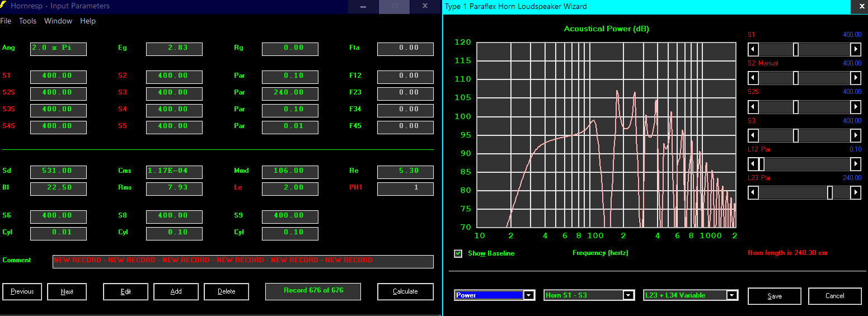Click the L12 Par slider right arrow
The width and height of the screenshot is (868, 316).
pyautogui.click(x=855, y=164)
